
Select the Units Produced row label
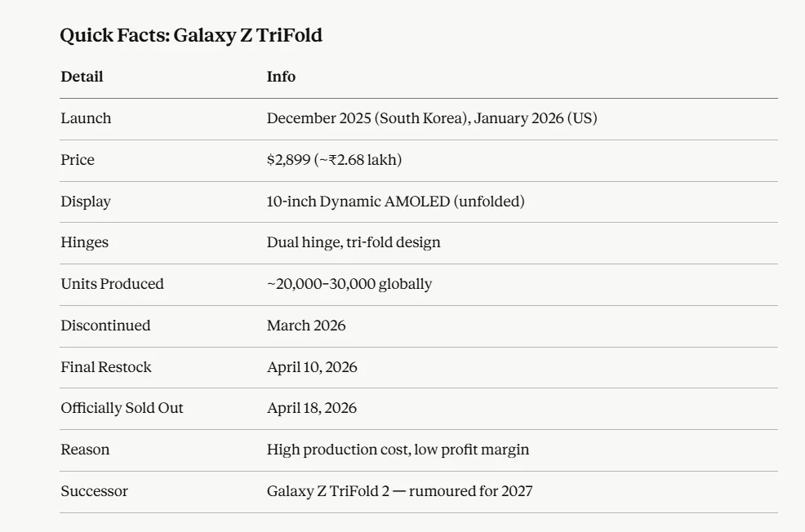(x=112, y=284)
